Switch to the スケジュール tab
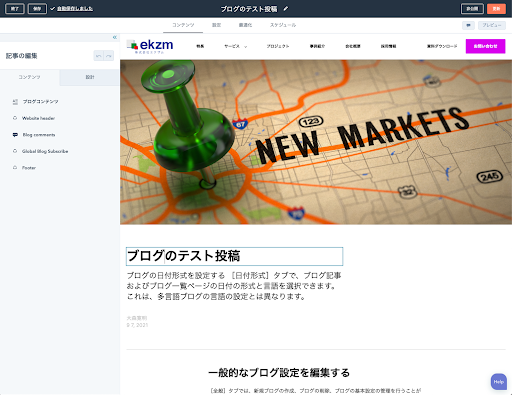The width and height of the screenshot is (512, 395). [283, 25]
